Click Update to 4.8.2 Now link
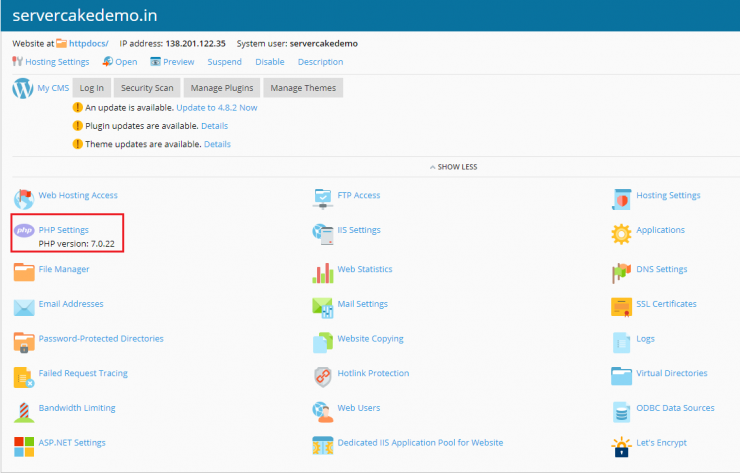 [x=217, y=108]
